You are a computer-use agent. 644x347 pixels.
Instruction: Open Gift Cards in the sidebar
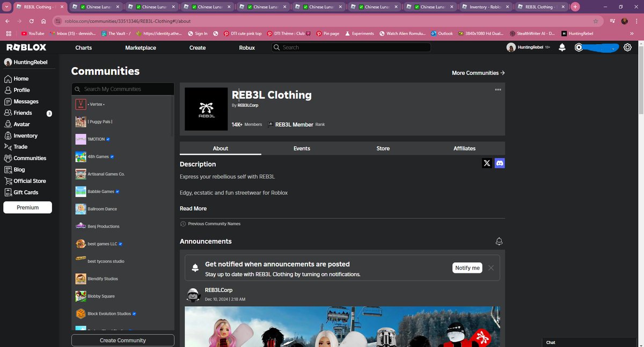coord(21,192)
